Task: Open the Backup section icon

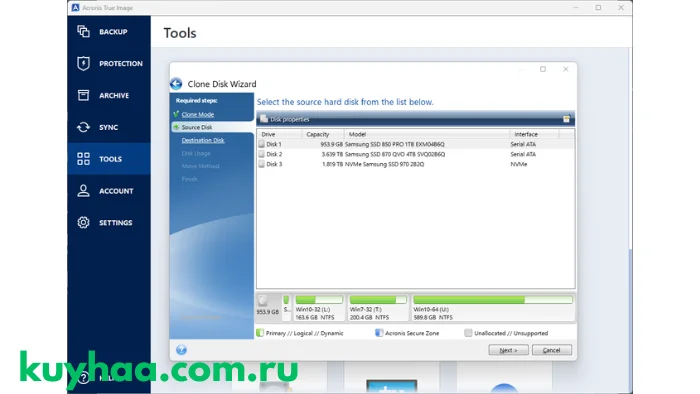Action: pyautogui.click(x=83, y=31)
